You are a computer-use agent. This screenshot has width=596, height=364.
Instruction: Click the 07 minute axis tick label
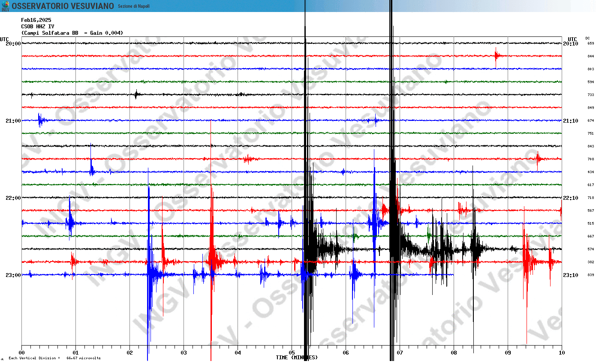(400, 353)
